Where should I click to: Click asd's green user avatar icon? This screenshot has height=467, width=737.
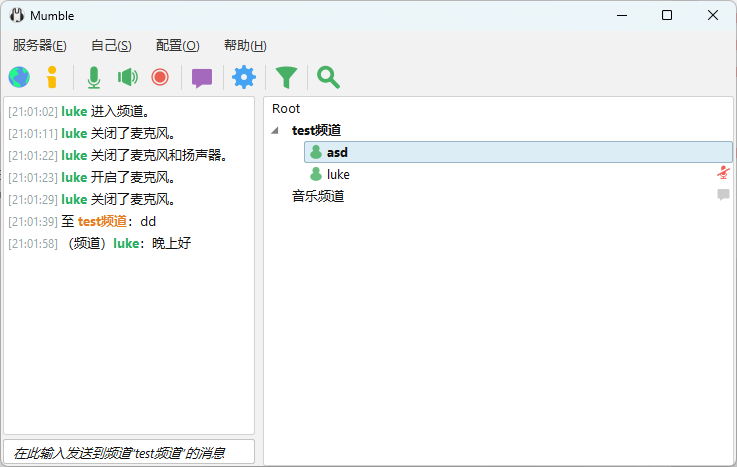point(316,152)
